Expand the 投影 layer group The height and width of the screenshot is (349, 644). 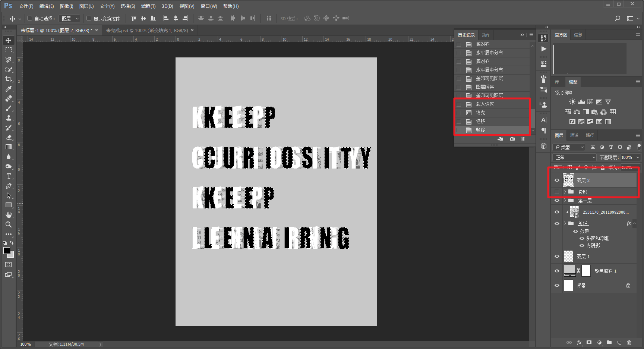pyautogui.click(x=565, y=192)
